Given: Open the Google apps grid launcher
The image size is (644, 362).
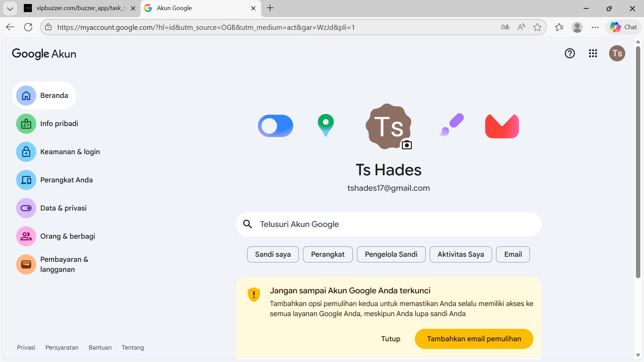Looking at the screenshot, I should (x=593, y=53).
